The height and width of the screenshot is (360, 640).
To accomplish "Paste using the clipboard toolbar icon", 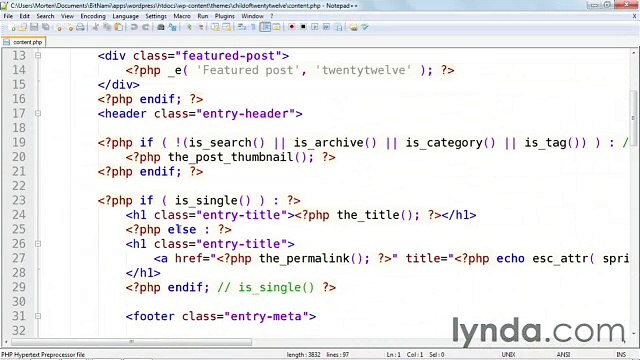I will pyautogui.click(x=118, y=27).
